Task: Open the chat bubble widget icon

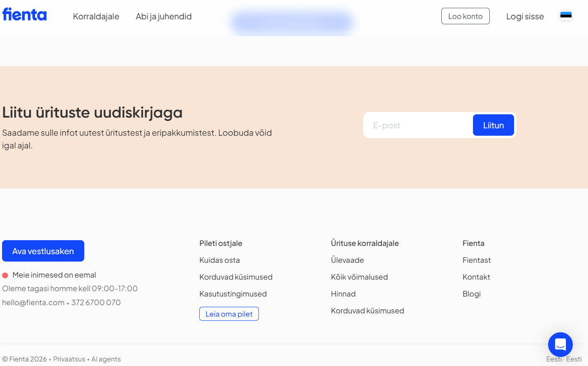Action: click(560, 345)
